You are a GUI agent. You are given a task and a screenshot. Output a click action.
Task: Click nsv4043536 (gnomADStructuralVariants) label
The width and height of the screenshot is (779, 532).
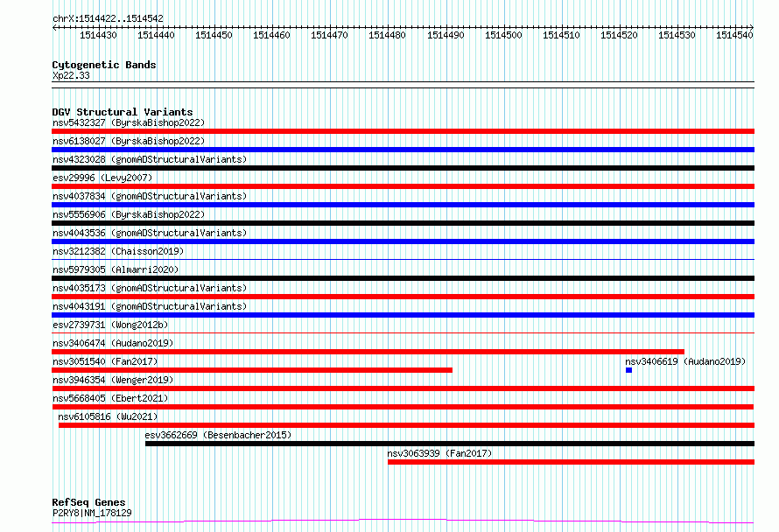point(150,233)
